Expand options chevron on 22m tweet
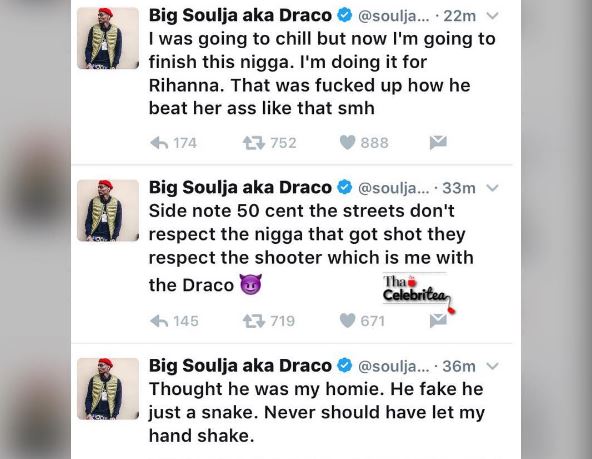The image size is (592, 459). click(x=492, y=16)
